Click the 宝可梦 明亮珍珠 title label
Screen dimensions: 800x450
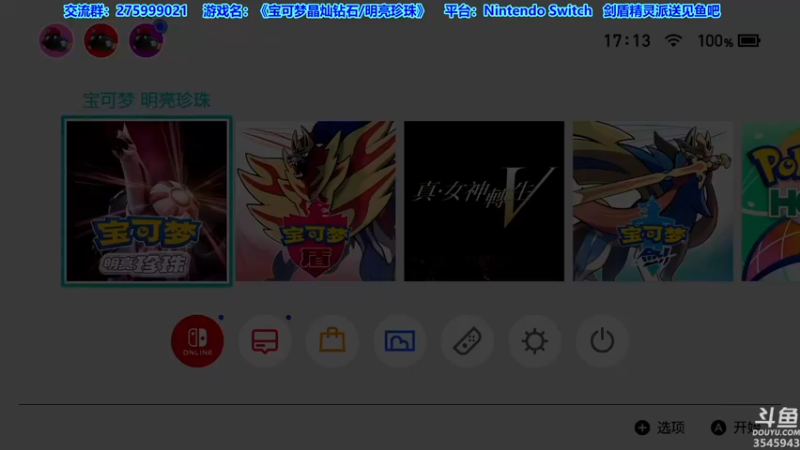tap(146, 100)
